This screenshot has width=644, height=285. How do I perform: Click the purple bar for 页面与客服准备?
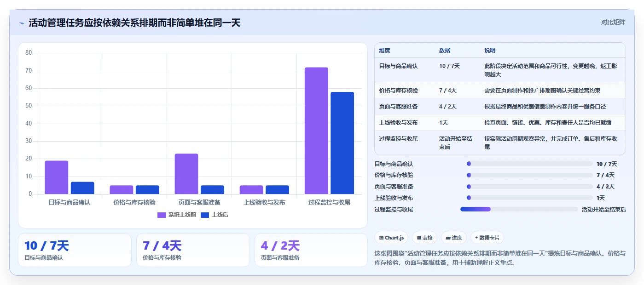pyautogui.click(x=186, y=174)
